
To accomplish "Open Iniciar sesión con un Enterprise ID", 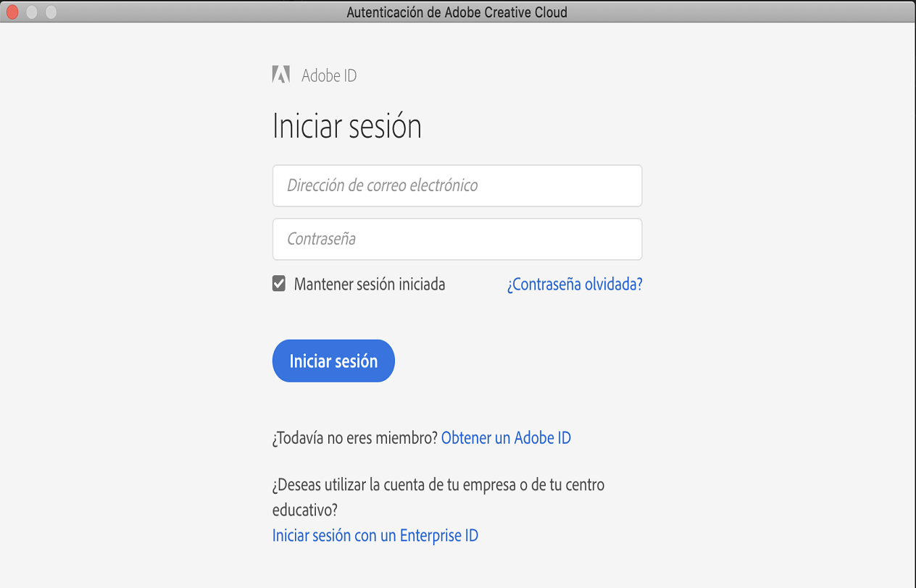I will coord(375,536).
